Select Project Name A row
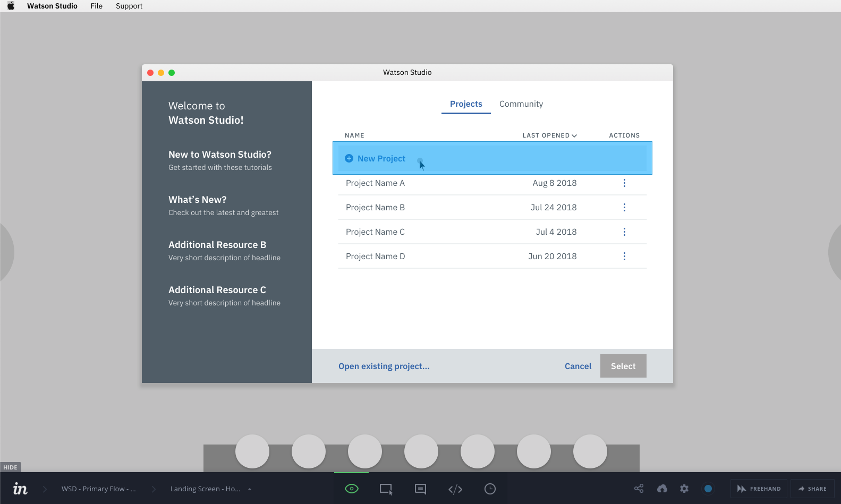 click(492, 183)
